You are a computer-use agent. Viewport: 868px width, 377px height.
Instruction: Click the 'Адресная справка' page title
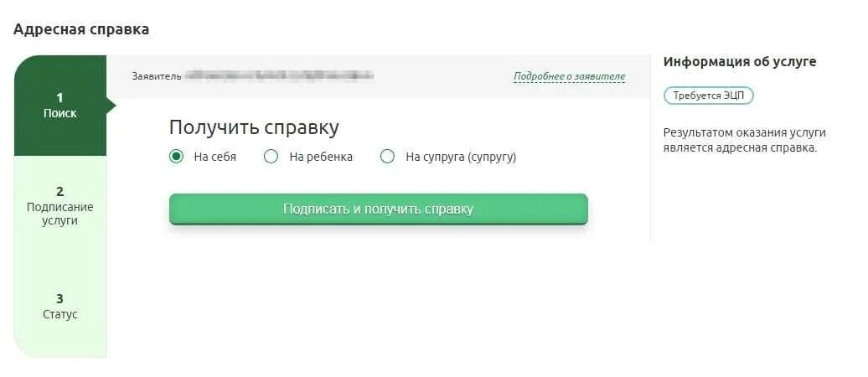coord(80,29)
